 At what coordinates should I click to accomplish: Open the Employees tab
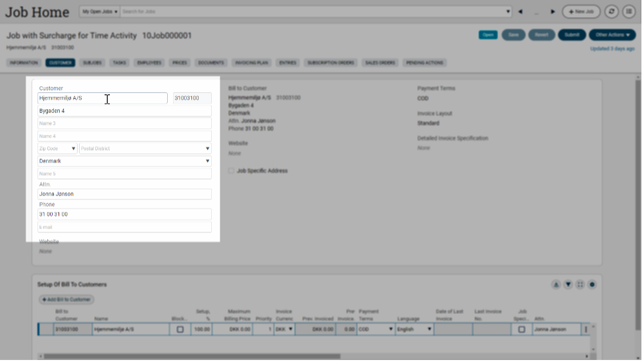pos(149,63)
